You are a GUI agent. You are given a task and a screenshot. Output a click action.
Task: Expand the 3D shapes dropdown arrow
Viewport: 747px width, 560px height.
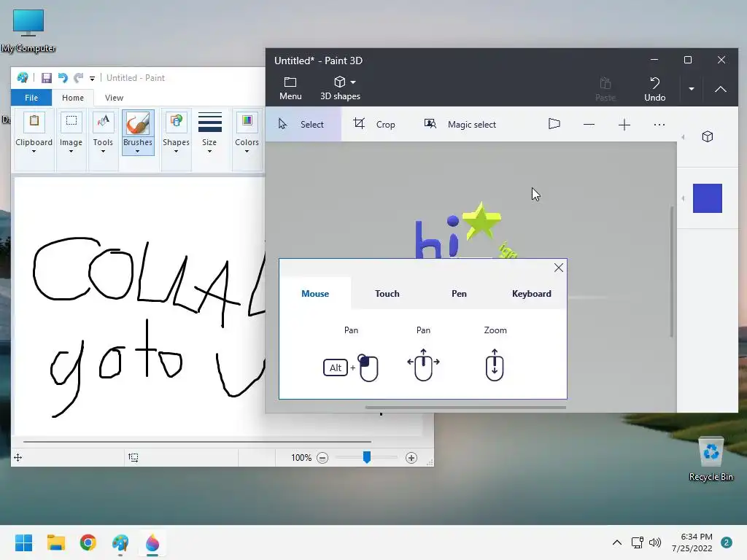[x=353, y=82]
